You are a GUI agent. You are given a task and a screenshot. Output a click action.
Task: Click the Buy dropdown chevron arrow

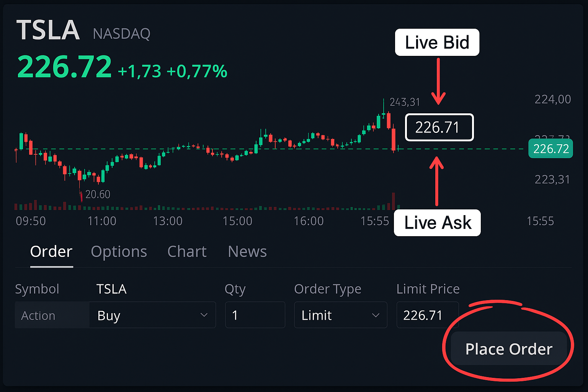coord(204,315)
